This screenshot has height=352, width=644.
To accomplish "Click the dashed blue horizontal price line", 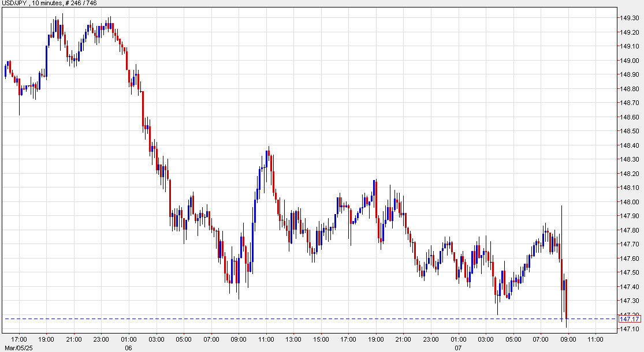I will click(289, 317).
